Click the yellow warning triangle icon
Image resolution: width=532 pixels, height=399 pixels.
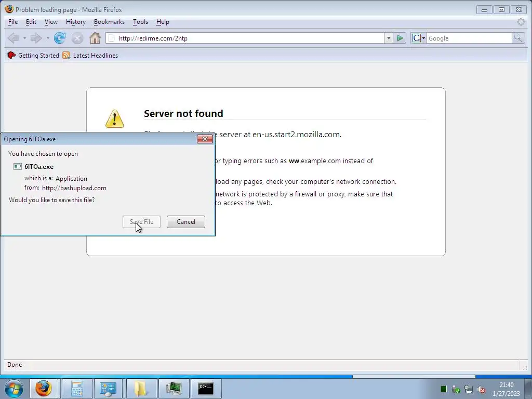pyautogui.click(x=115, y=119)
